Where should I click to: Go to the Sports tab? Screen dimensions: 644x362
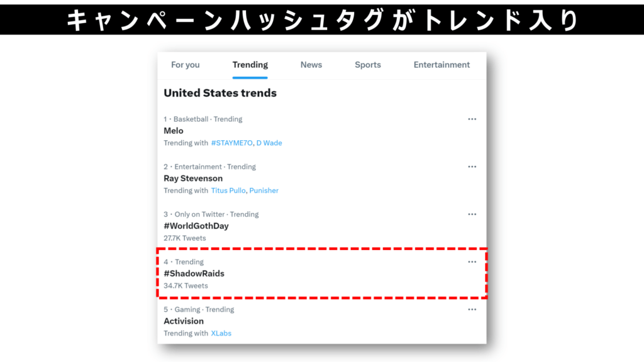368,65
